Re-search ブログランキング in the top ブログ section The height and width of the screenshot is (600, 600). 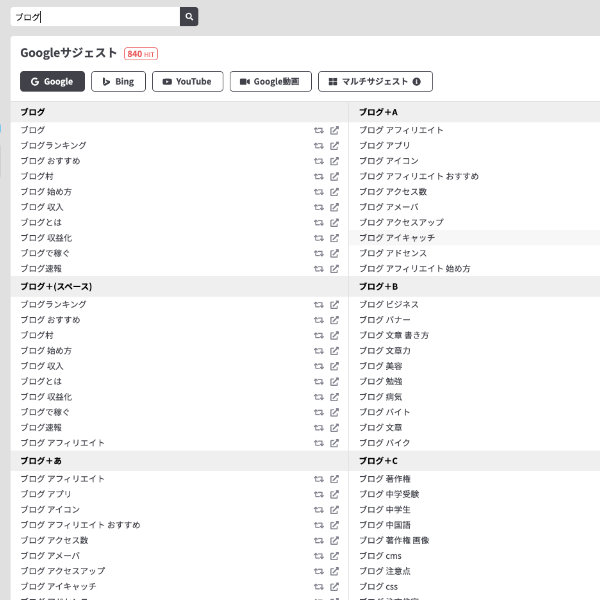pos(319,145)
